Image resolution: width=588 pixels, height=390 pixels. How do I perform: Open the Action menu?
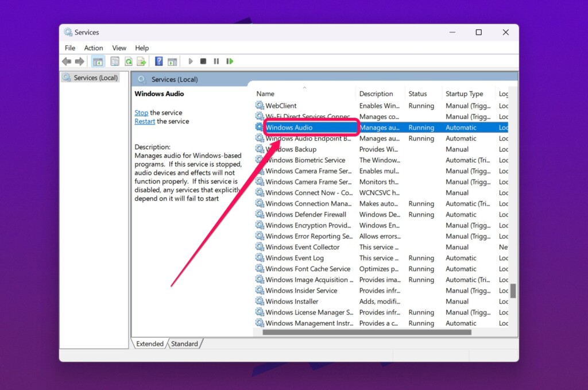point(94,48)
